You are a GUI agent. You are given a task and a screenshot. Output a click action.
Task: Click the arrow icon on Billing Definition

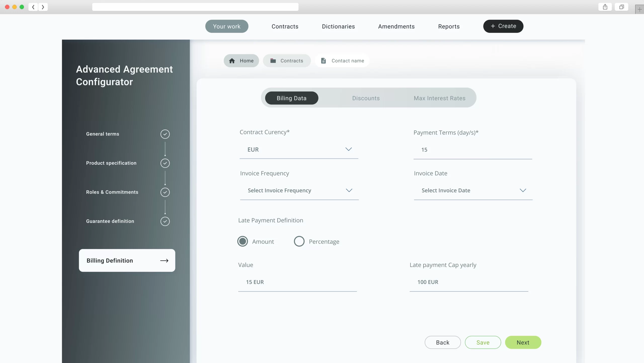pyautogui.click(x=164, y=260)
